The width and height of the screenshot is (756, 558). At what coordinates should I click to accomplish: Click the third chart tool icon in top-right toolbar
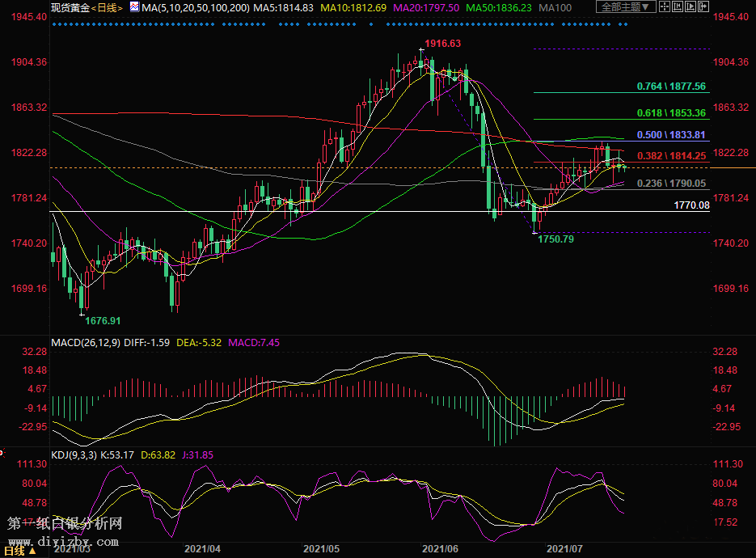pos(691,6)
